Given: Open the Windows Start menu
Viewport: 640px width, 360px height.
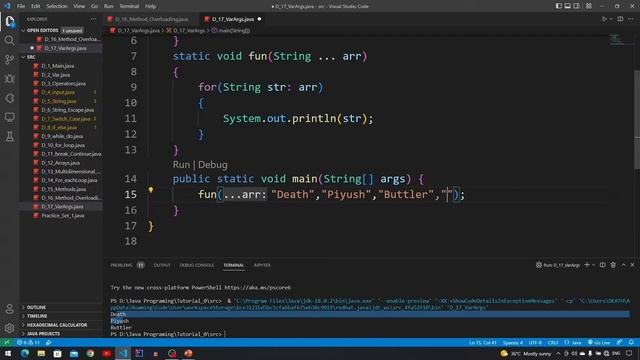Looking at the screenshot, I should (8, 353).
